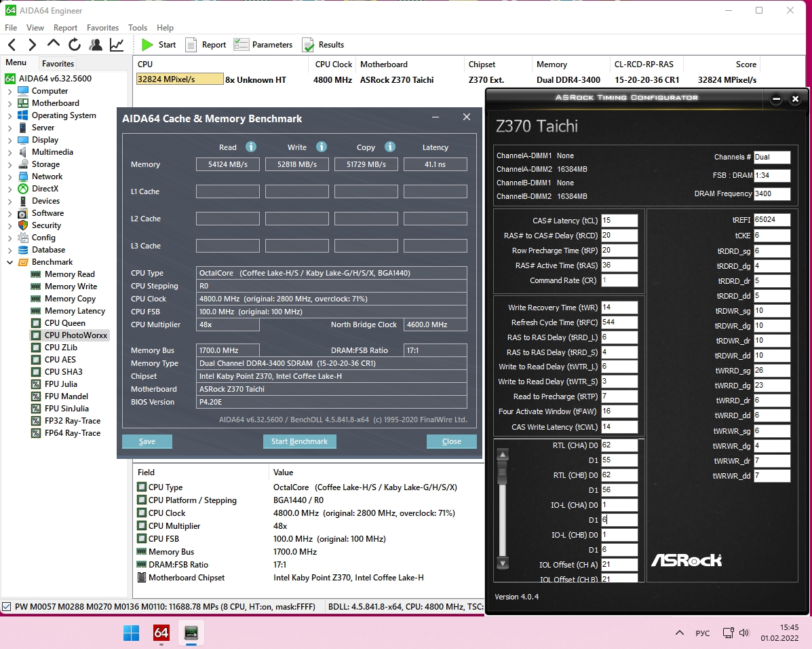Open Results in the toolbar
The width and height of the screenshot is (812, 649).
[x=323, y=45]
